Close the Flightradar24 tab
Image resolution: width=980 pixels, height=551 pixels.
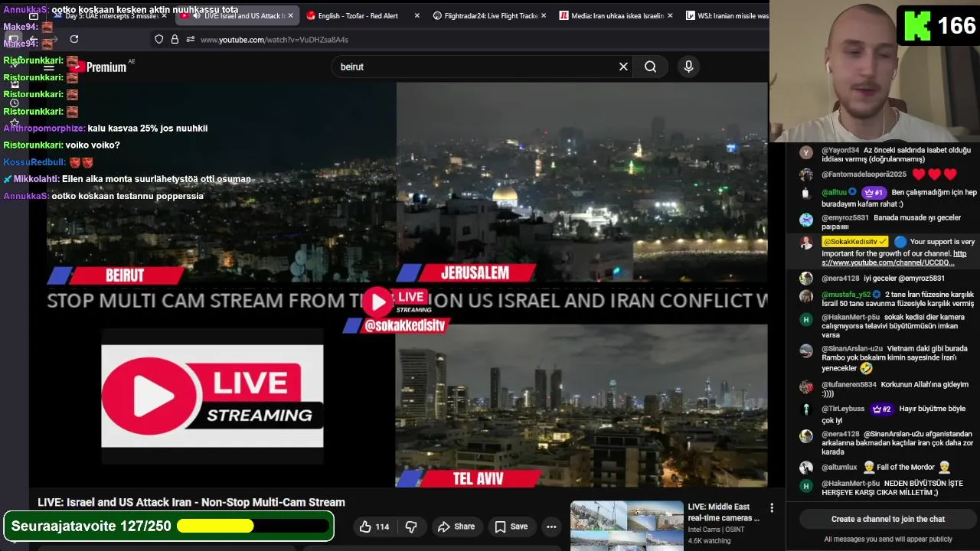coord(544,15)
